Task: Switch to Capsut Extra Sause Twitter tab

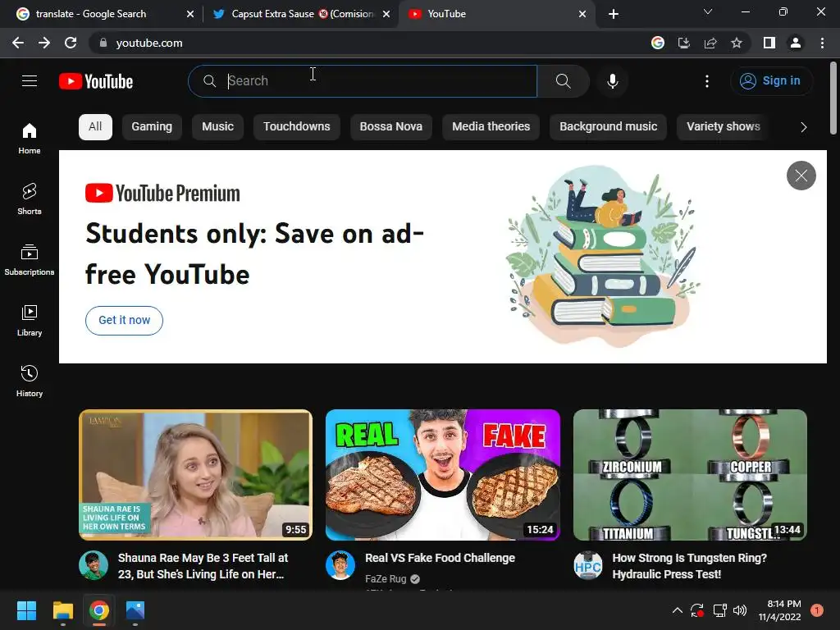Action: click(302, 14)
